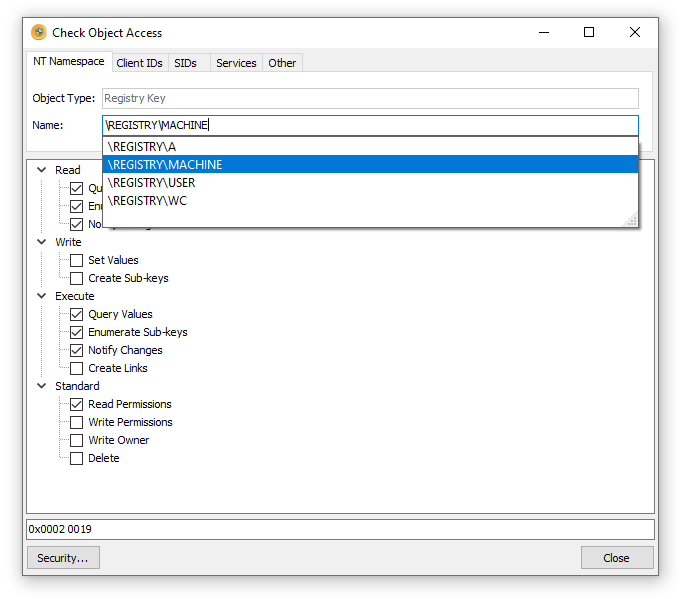687x599 pixels.
Task: Select the Read group label
Action: [x=67, y=170]
